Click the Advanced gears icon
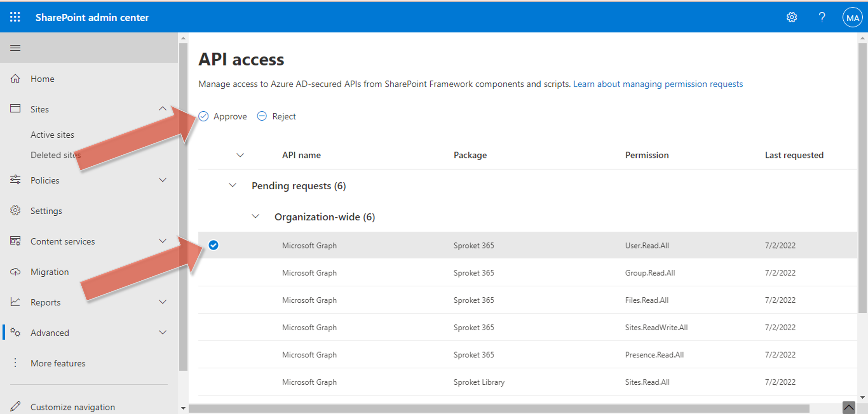The image size is (868, 414). 15,332
